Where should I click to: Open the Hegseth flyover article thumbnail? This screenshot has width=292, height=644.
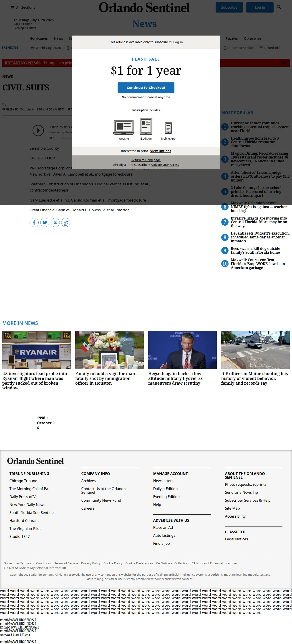pos(182,350)
